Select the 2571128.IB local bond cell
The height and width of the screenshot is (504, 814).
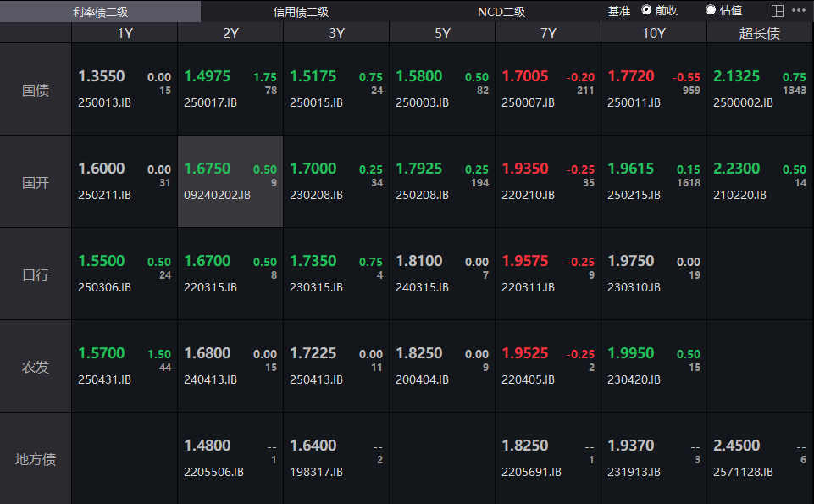[759, 459]
